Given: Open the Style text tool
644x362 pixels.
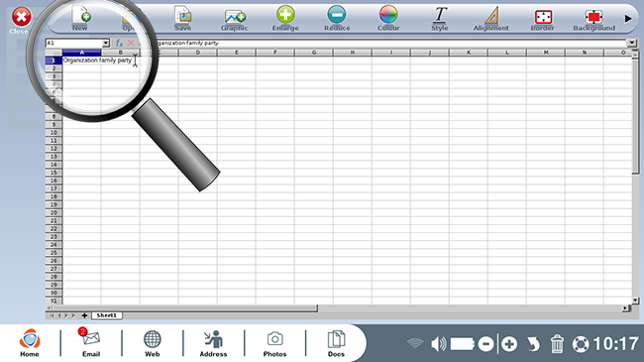Looking at the screenshot, I should pos(440,18).
